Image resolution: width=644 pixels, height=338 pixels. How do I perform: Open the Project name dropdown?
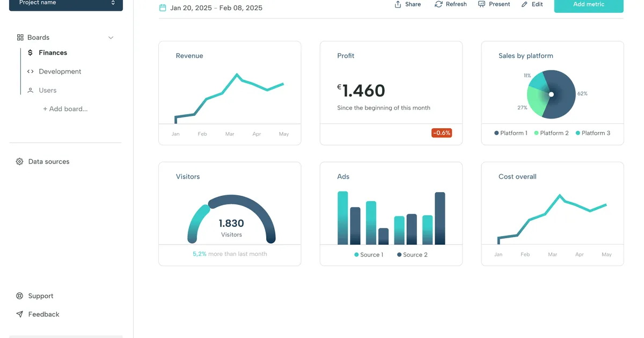(x=66, y=4)
